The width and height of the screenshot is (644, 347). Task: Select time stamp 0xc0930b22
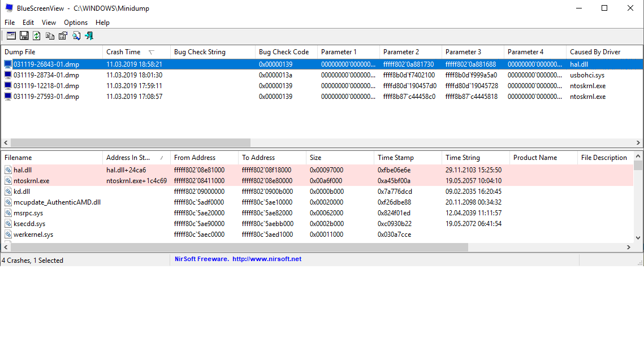click(x=395, y=223)
